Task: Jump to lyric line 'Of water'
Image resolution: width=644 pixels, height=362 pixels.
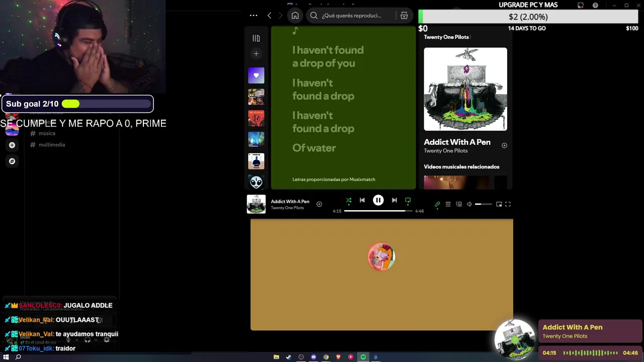Action: tap(314, 148)
